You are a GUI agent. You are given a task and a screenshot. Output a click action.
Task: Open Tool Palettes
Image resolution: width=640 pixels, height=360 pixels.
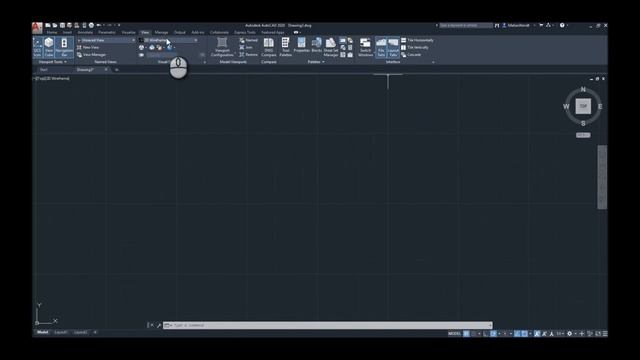[285, 47]
